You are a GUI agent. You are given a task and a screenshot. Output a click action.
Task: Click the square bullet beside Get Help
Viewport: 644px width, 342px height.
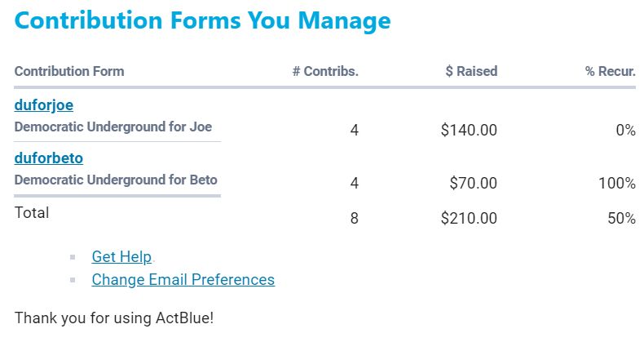pyautogui.click(x=73, y=257)
